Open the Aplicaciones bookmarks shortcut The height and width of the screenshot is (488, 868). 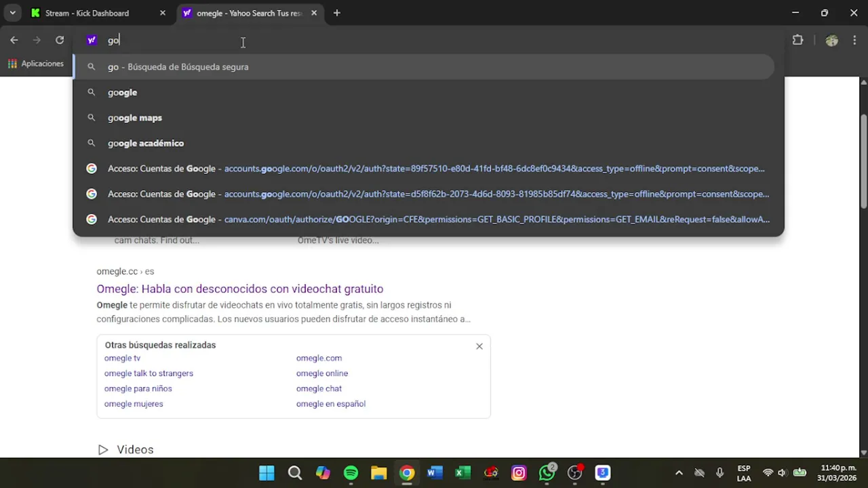click(35, 64)
